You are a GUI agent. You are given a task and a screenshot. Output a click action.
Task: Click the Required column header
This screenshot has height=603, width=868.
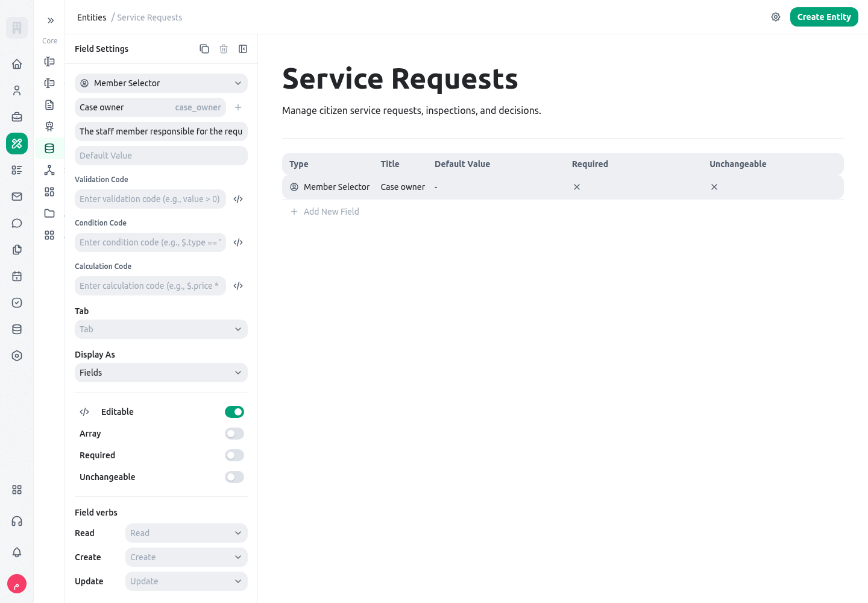[590, 164]
